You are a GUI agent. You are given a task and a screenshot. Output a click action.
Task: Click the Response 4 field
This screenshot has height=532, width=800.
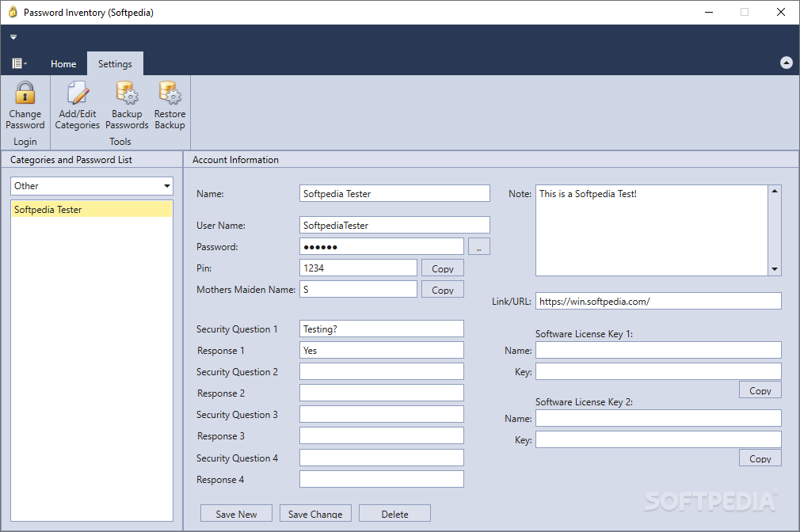381,480
